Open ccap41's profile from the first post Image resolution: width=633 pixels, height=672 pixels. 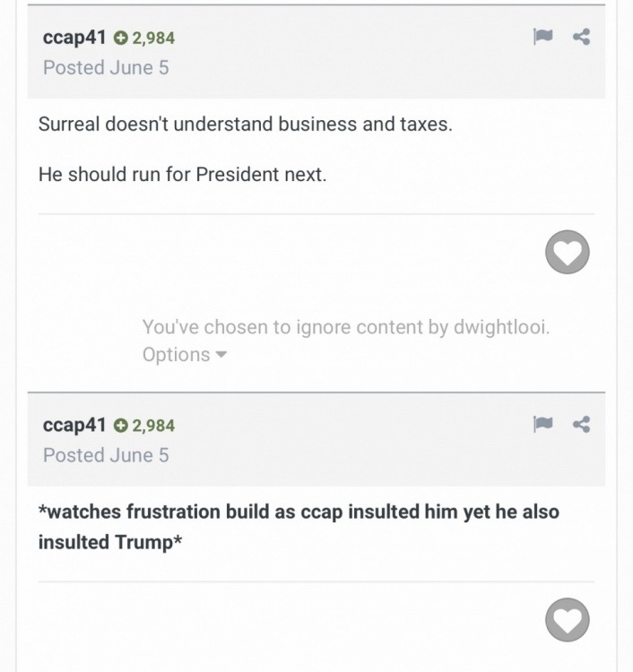click(74, 38)
